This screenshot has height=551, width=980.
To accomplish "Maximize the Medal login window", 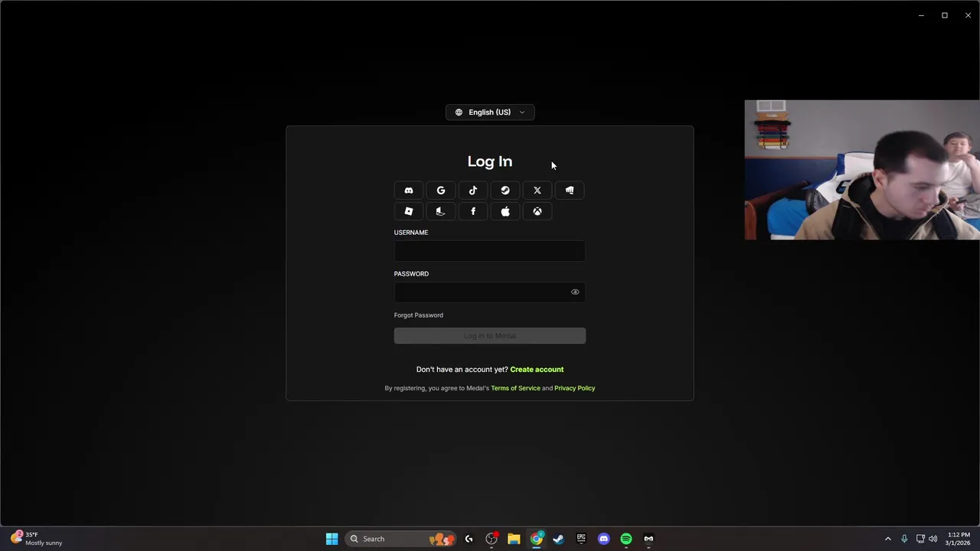I will pyautogui.click(x=945, y=15).
